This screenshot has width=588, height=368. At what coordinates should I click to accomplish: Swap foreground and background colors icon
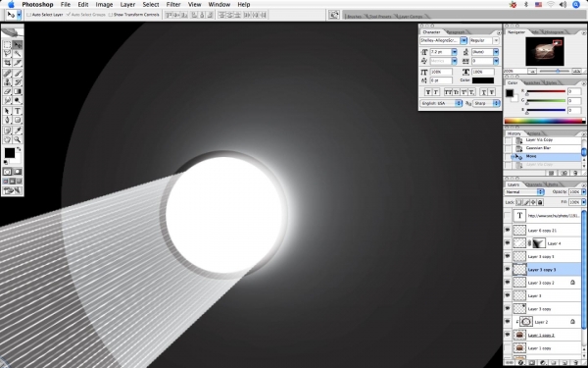[x=19, y=149]
